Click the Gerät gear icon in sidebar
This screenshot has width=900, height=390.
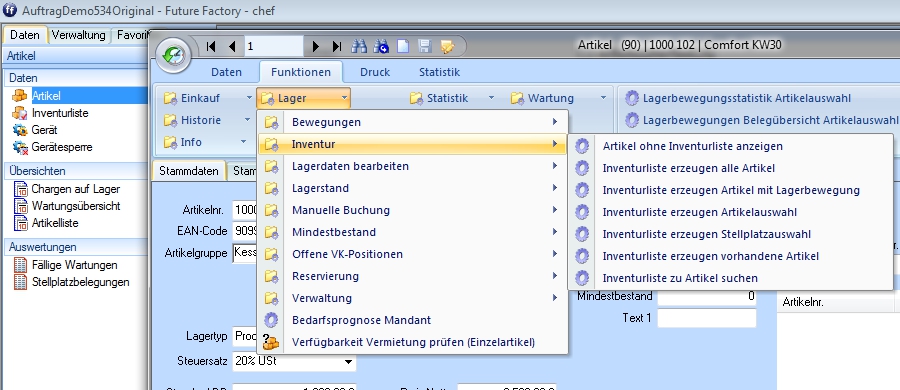click(x=20, y=130)
